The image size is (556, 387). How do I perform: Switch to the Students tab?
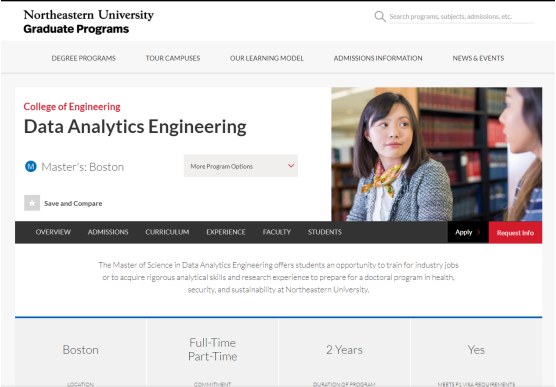coord(325,232)
